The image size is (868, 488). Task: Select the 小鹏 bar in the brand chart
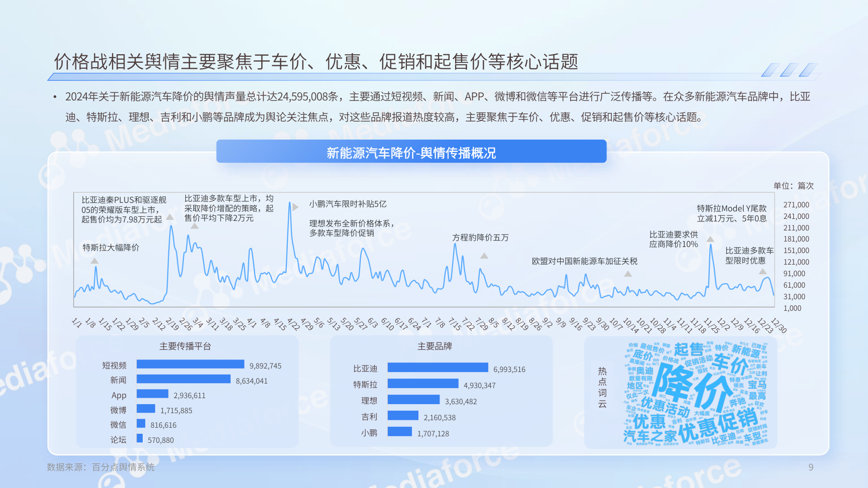tap(400, 431)
